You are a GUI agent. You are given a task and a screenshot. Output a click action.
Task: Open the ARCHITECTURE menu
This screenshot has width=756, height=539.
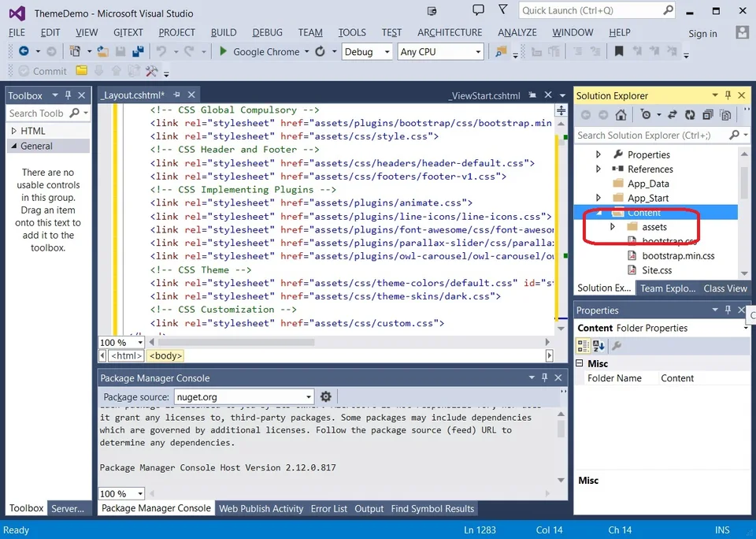click(450, 32)
